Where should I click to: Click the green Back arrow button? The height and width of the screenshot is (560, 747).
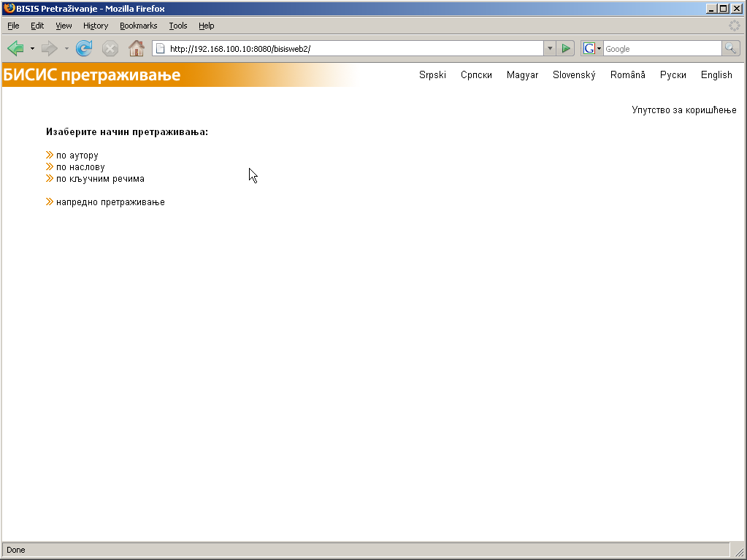16,48
